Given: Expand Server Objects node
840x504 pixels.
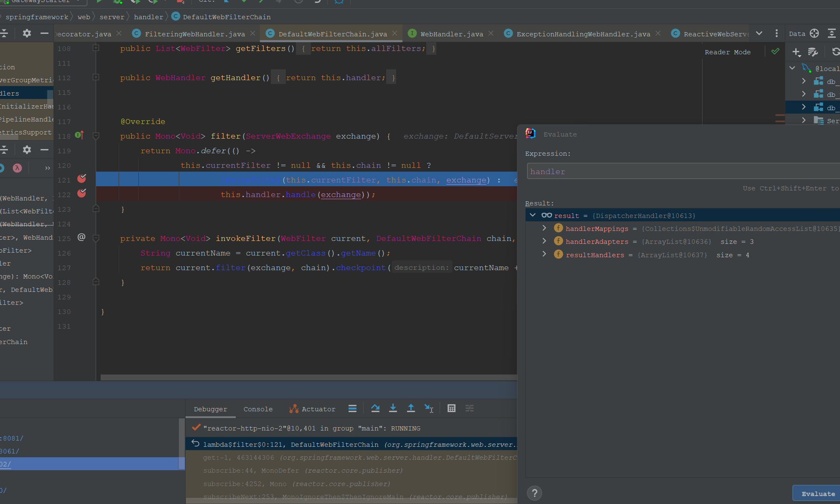Looking at the screenshot, I should coord(803,120).
